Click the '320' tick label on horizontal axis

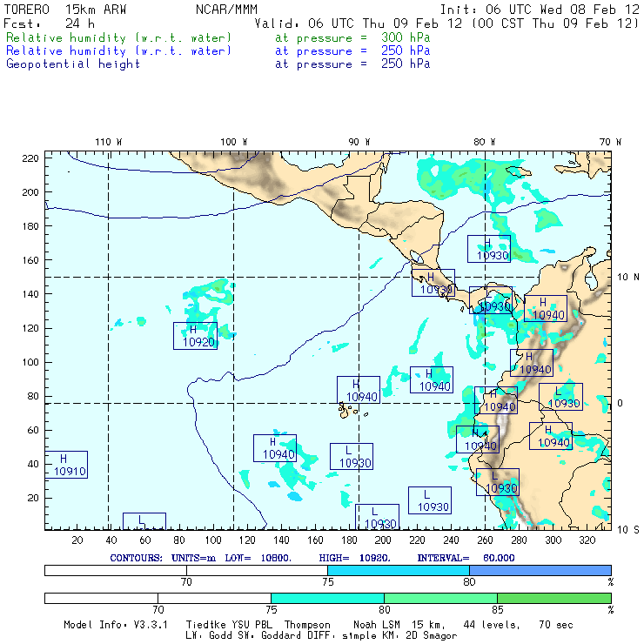[x=587, y=540]
